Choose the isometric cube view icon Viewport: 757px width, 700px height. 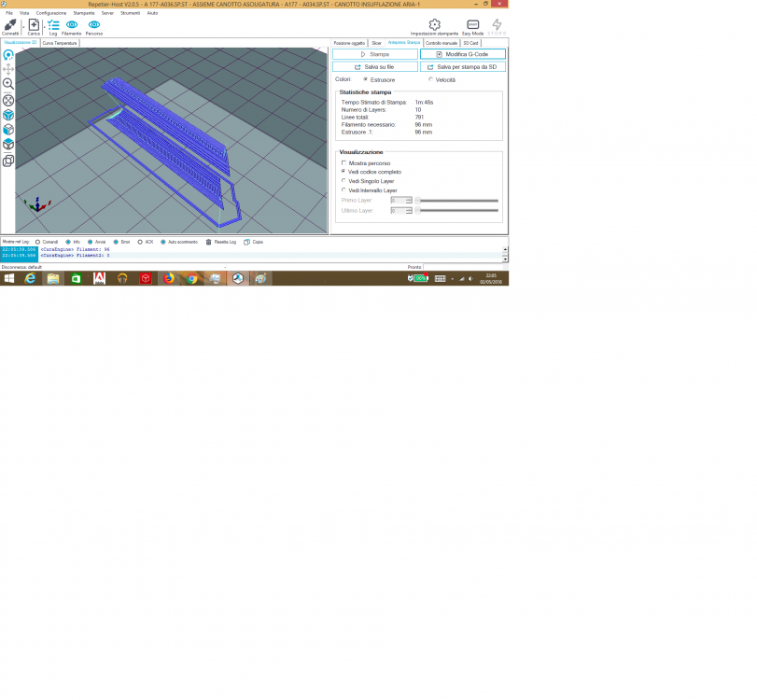click(x=8, y=115)
